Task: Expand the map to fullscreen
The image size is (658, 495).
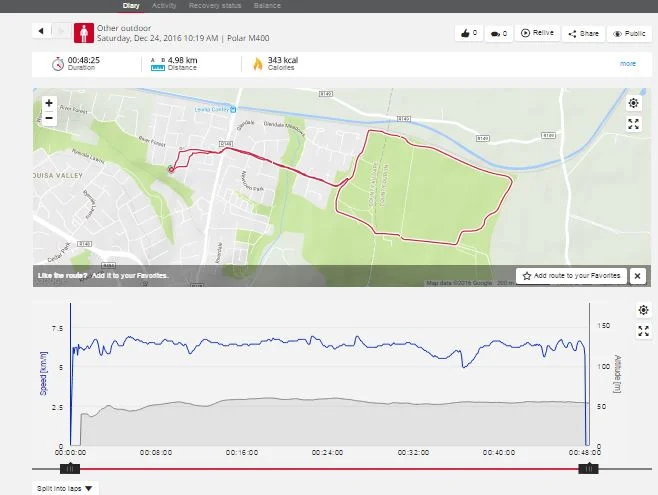Action: (634, 124)
